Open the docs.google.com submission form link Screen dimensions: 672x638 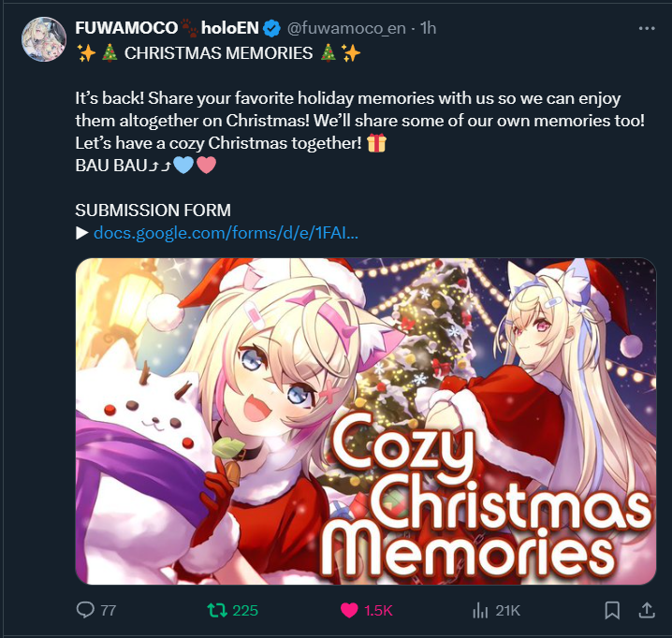coord(226,233)
